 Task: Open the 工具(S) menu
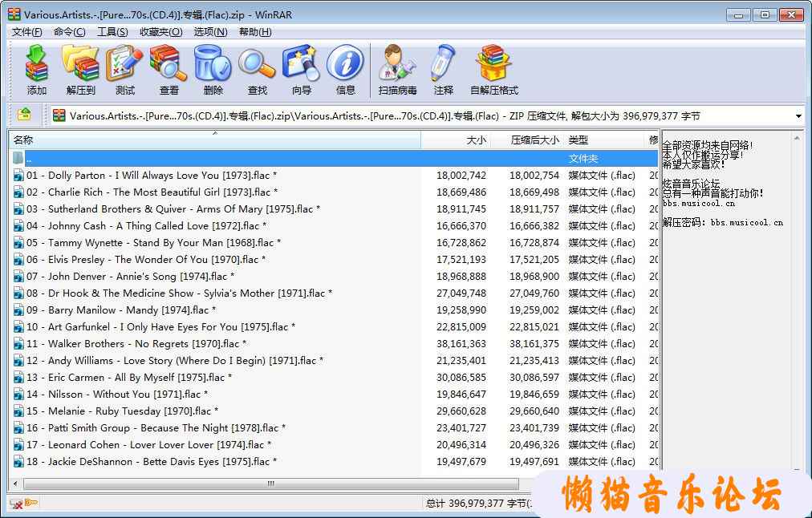tap(113, 32)
